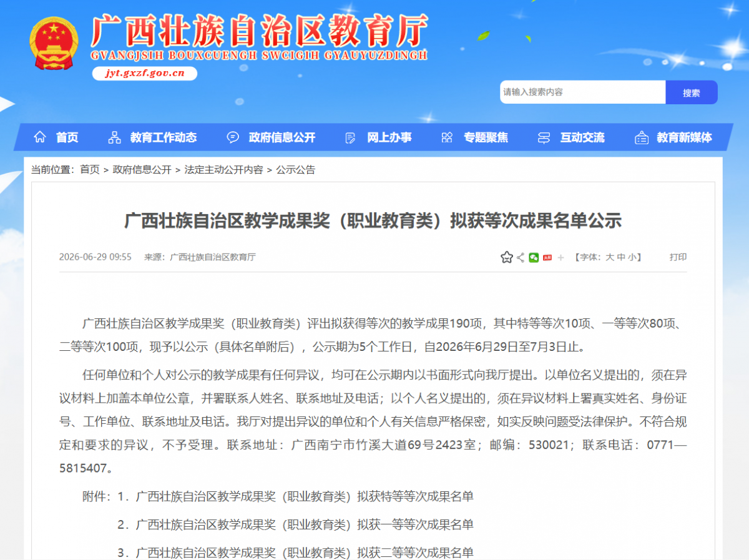Click the 当前位置 label
Image resolution: width=749 pixels, height=560 pixels.
[53, 169]
